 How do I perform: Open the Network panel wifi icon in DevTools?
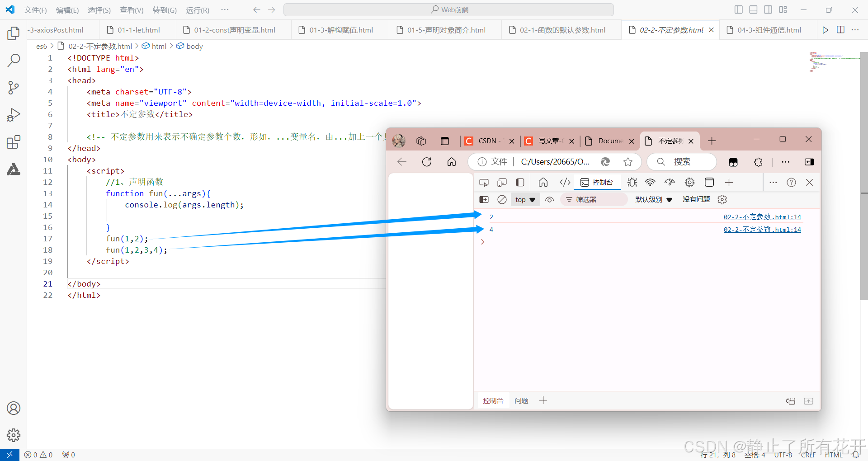[x=650, y=183]
